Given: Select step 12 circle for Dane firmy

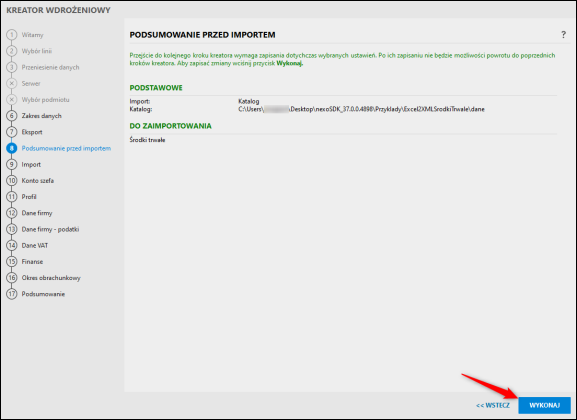Looking at the screenshot, I should [12, 213].
